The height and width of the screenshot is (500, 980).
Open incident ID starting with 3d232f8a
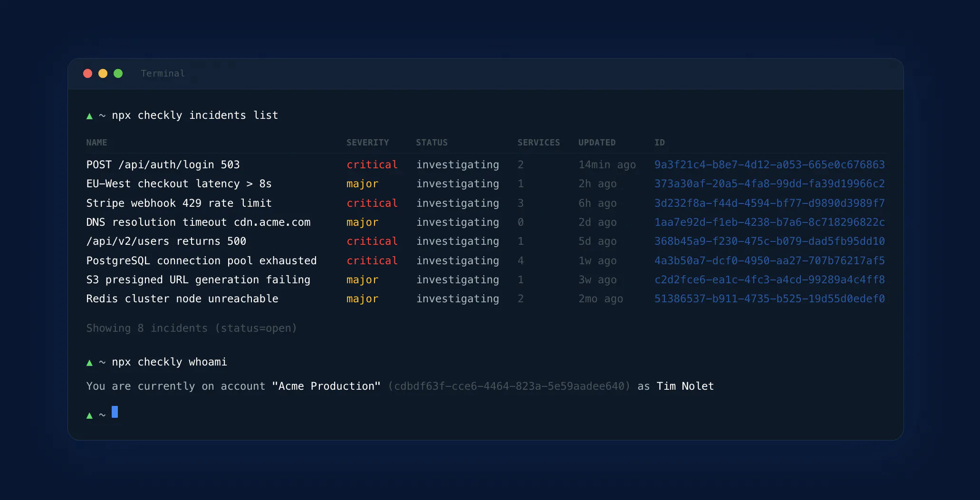pos(769,203)
